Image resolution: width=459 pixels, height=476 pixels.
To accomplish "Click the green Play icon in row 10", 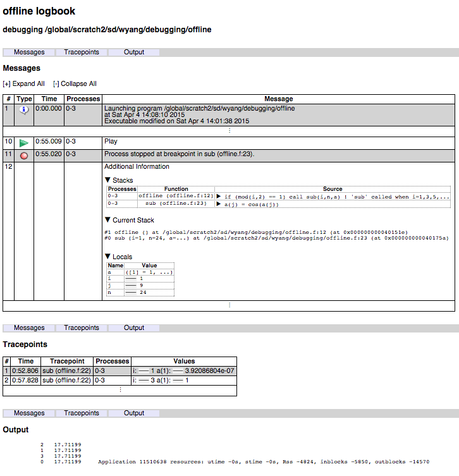I will 24,143.
